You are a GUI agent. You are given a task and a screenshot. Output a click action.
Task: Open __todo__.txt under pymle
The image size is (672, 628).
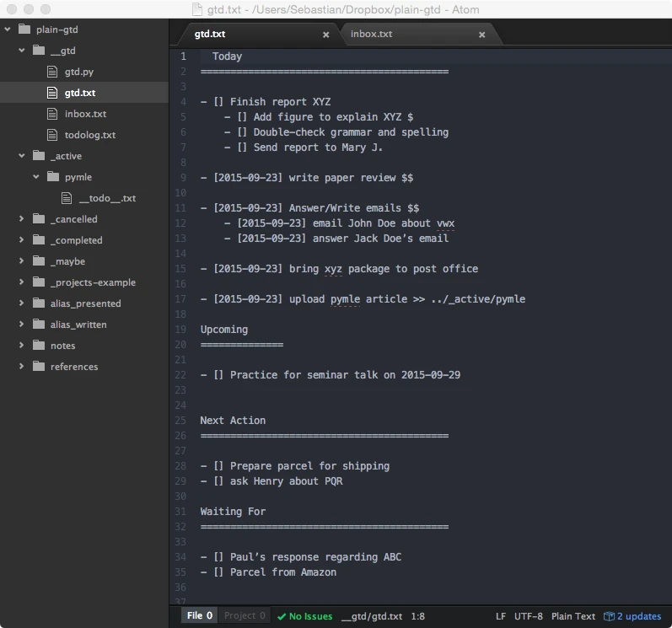coord(107,198)
